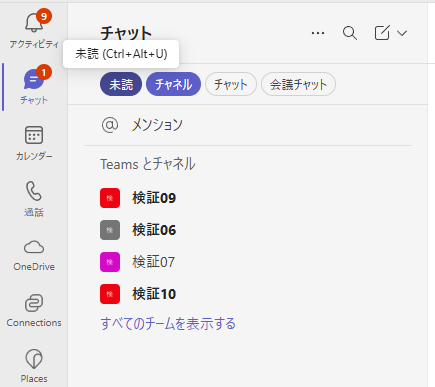
Task: Click すべてのチームを表示する link
Action: coord(168,323)
